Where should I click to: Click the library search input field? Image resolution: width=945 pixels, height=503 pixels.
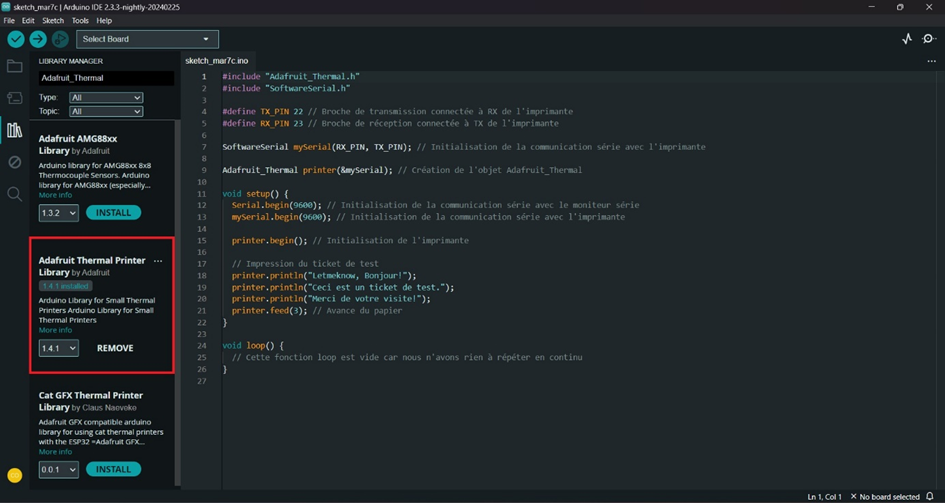(105, 78)
